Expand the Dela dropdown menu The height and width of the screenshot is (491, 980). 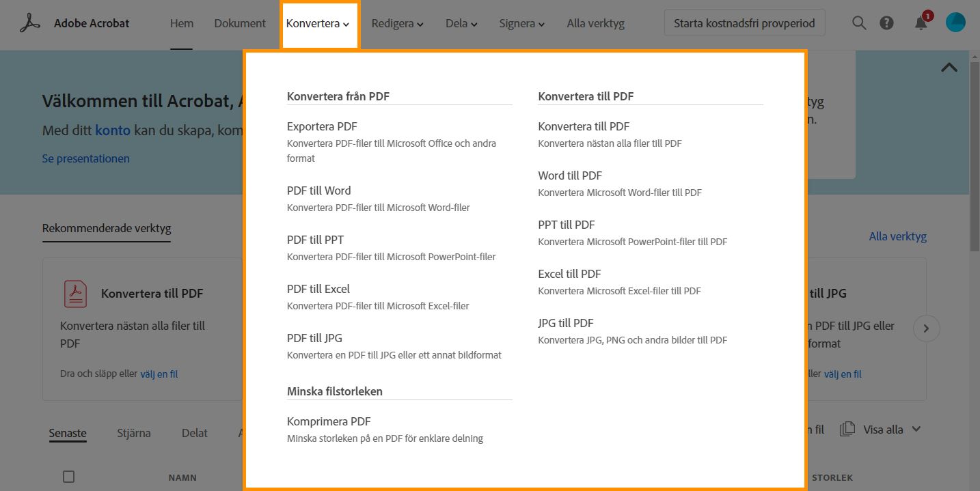461,24
